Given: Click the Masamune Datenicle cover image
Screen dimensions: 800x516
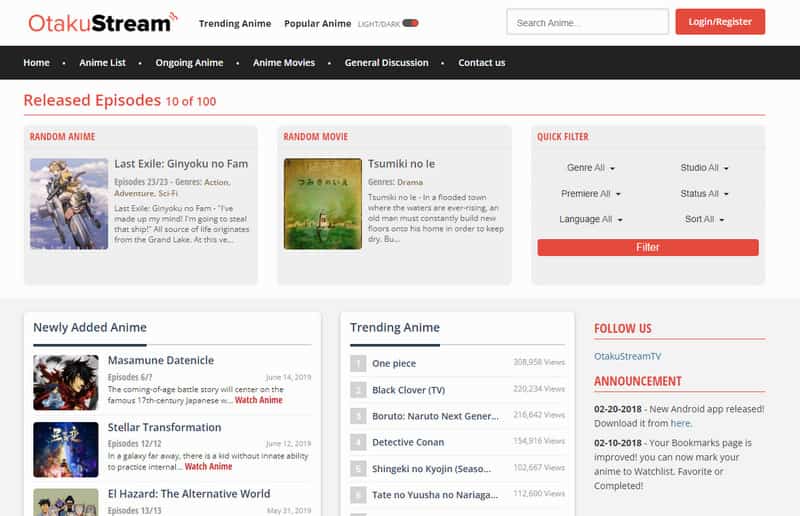Looking at the screenshot, I should coord(66,382).
